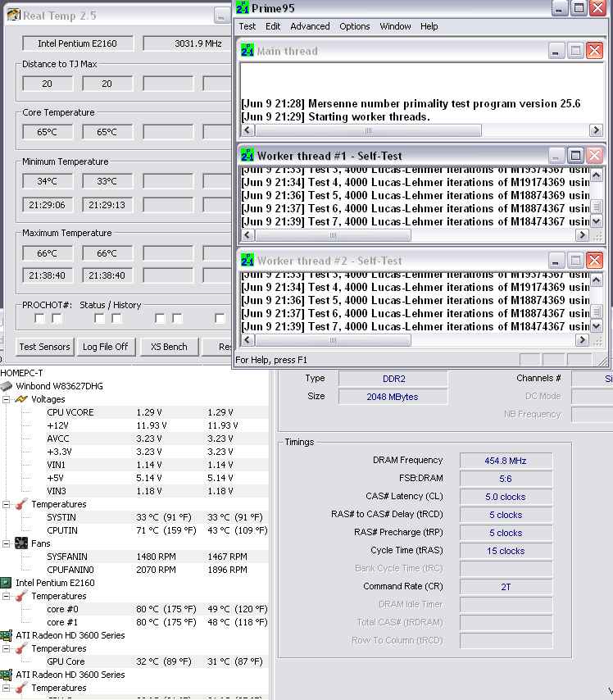Toggle the fourth PROCHOT history checkbox

coord(117,318)
